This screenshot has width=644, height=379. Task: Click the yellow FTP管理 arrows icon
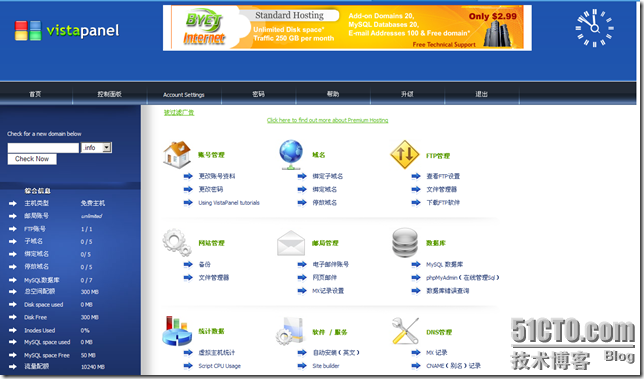coord(405,154)
